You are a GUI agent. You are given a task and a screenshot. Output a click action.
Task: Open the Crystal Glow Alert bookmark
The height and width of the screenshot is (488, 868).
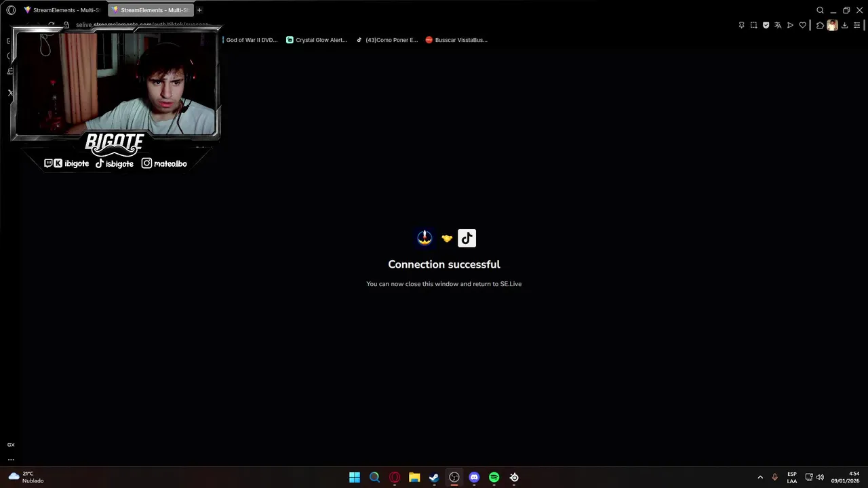click(317, 40)
